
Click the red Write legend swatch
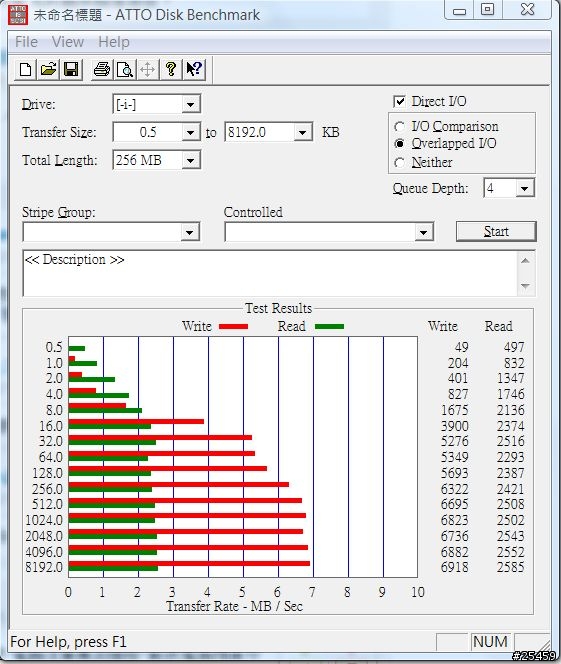point(233,326)
